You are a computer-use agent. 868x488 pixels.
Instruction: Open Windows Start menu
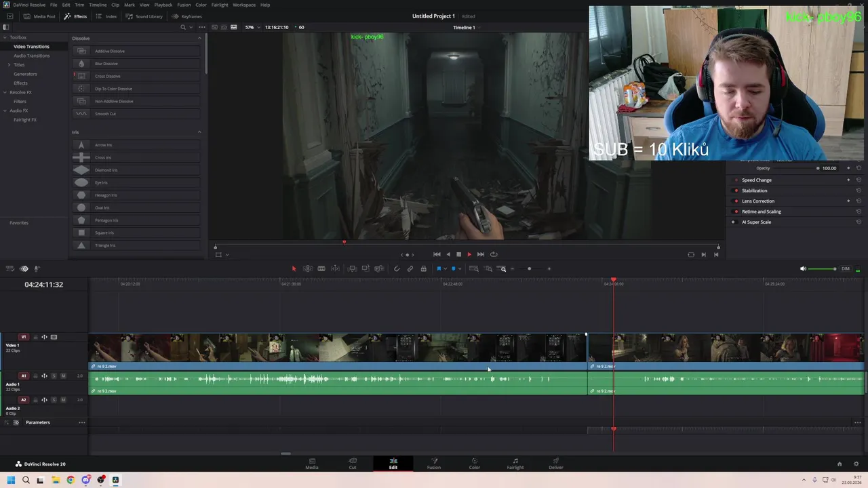[10, 480]
